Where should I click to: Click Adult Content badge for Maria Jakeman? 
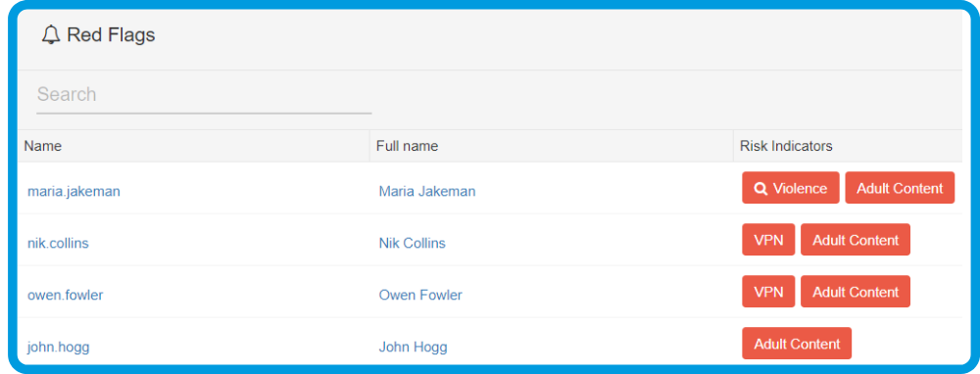click(x=900, y=188)
